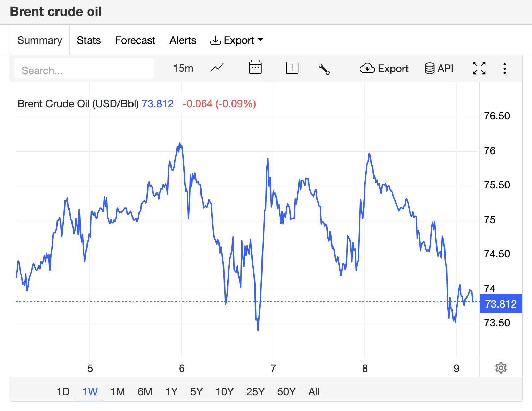This screenshot has height=411, width=532.
Task: Click the current price tag 73.812 on axis
Action: click(501, 304)
